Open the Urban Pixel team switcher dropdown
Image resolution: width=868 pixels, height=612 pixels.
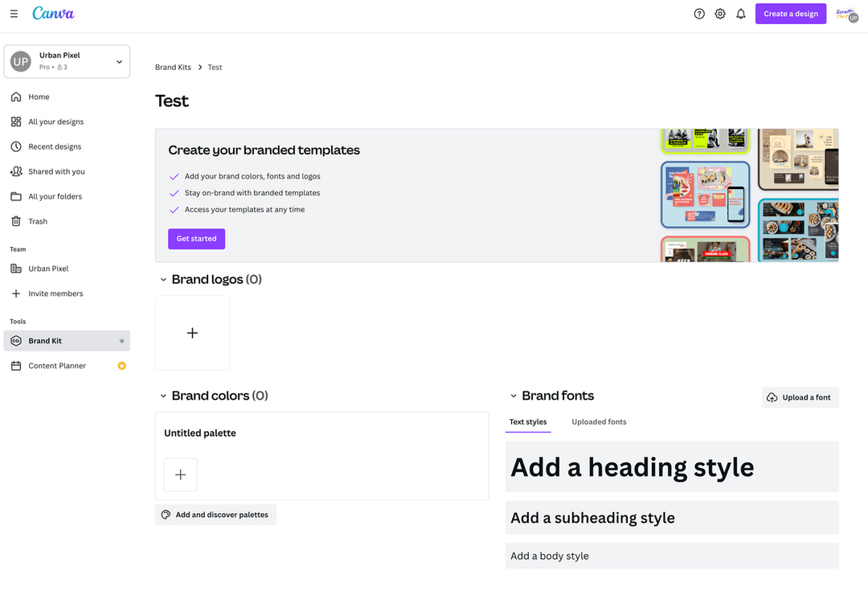(x=67, y=61)
